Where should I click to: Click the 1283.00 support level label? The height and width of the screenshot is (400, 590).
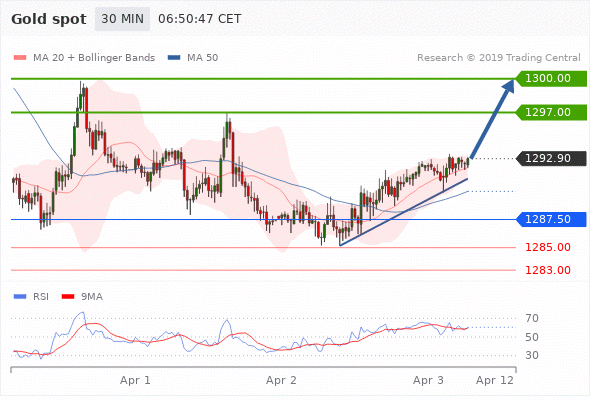pyautogui.click(x=548, y=270)
